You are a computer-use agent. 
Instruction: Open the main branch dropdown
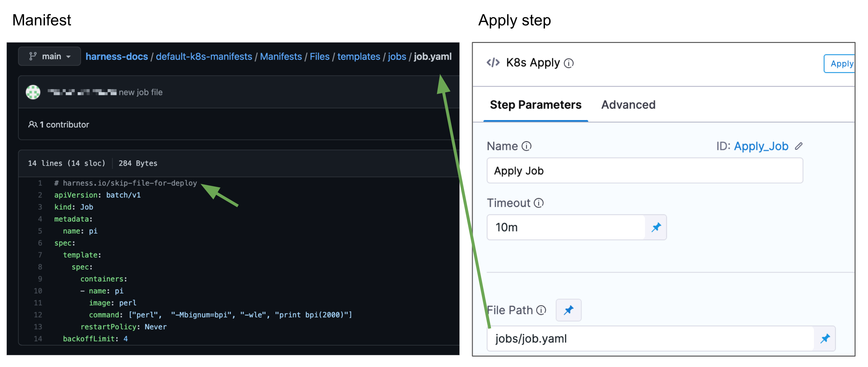pyautogui.click(x=49, y=56)
